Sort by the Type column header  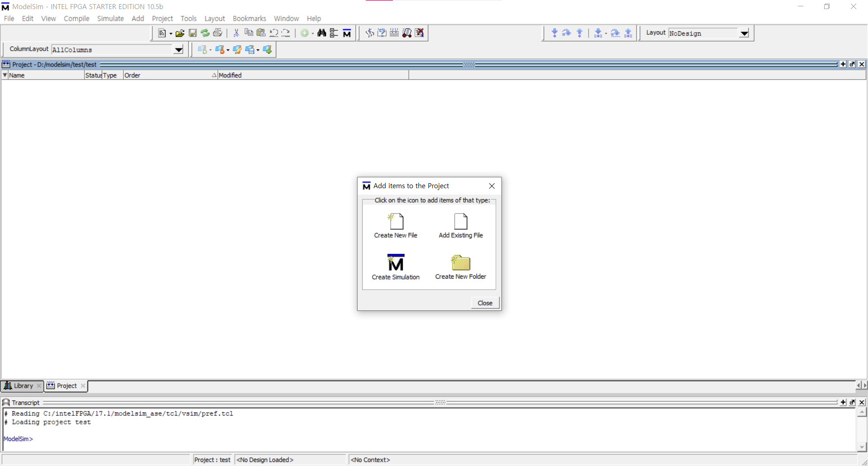pyautogui.click(x=113, y=75)
